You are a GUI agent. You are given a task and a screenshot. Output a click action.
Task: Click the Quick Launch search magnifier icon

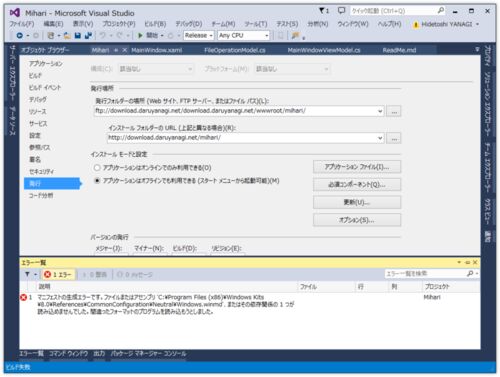pos(441,11)
